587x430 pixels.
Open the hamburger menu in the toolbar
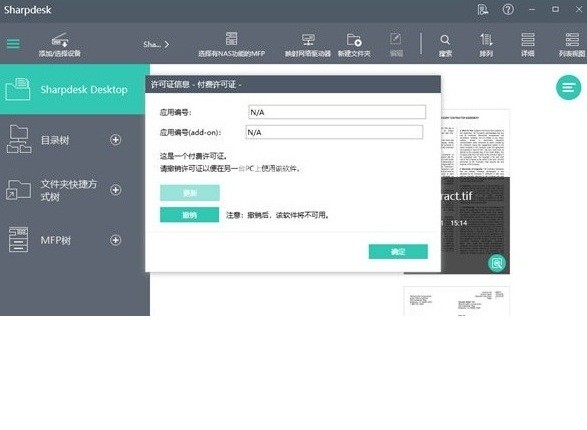click(13, 44)
